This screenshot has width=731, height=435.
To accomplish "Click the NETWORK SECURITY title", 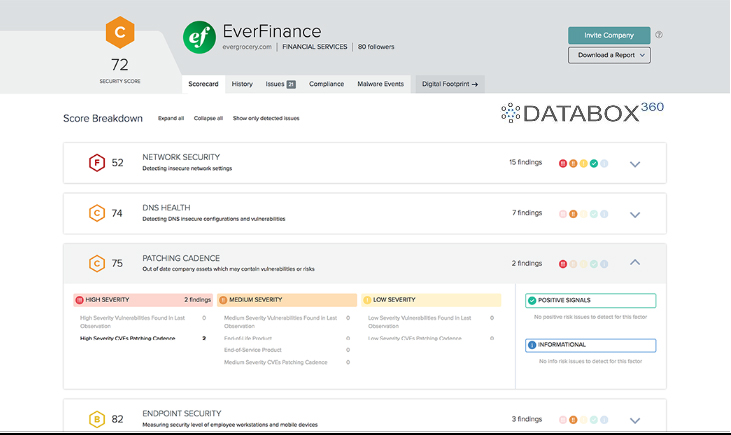I will pyautogui.click(x=181, y=157).
